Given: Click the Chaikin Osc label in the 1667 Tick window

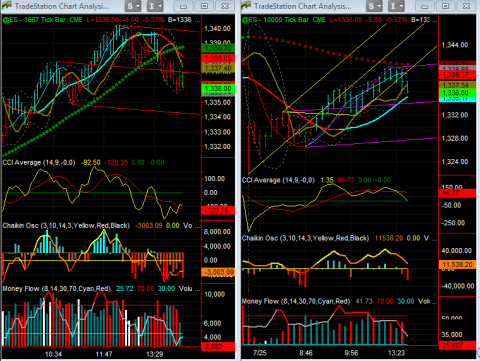Looking at the screenshot, I should click(x=66, y=225).
